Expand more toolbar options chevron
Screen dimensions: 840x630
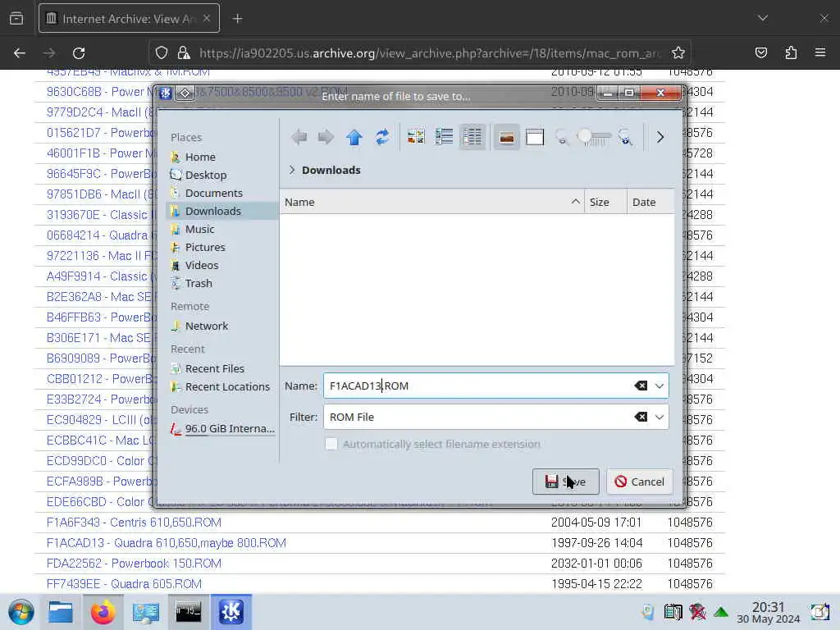(660, 138)
